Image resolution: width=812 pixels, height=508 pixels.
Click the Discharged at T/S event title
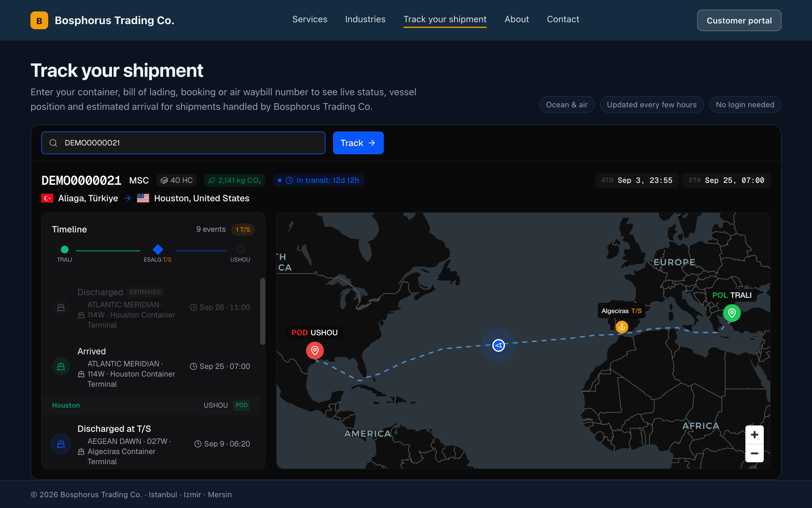pyautogui.click(x=114, y=429)
